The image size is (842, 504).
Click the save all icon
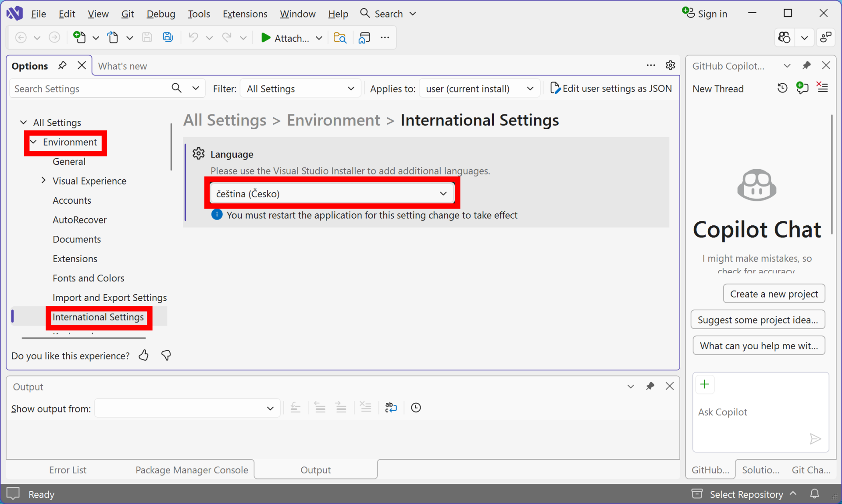tap(168, 38)
